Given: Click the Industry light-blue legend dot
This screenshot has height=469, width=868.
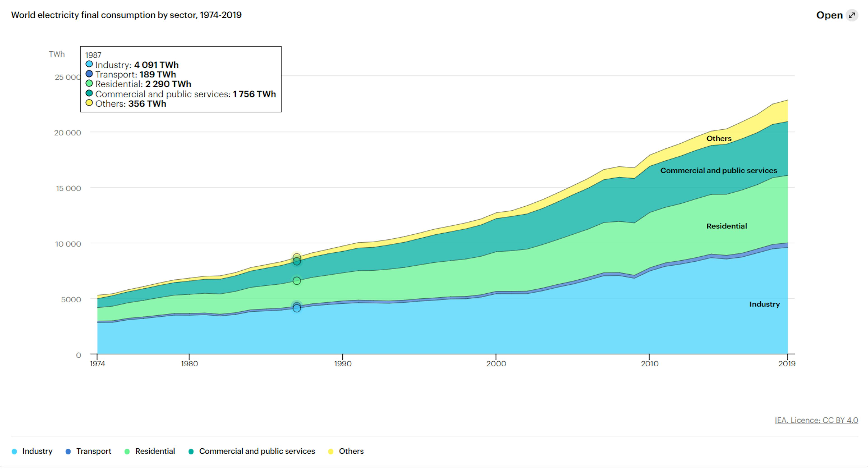Looking at the screenshot, I should [x=14, y=452].
